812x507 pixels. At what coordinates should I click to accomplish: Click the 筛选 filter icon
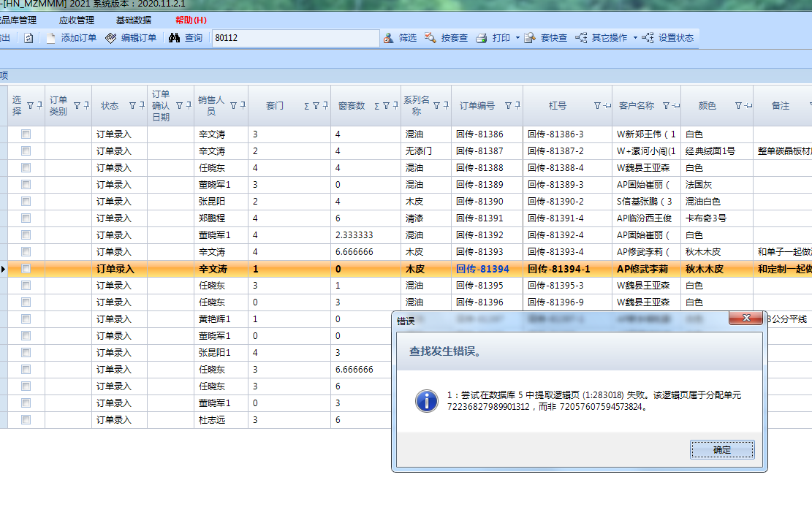point(389,38)
